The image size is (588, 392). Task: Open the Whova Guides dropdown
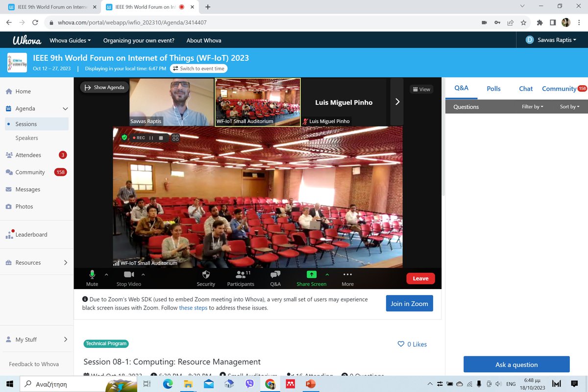click(71, 40)
